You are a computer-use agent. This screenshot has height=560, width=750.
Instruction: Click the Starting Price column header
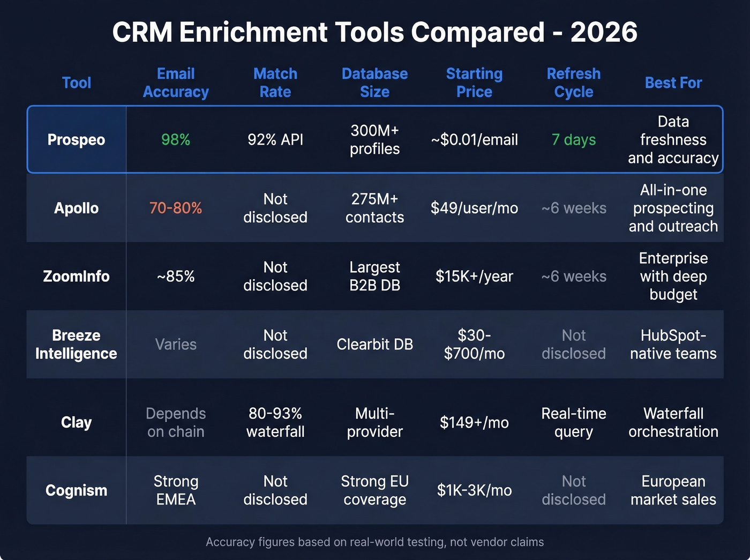474,83
